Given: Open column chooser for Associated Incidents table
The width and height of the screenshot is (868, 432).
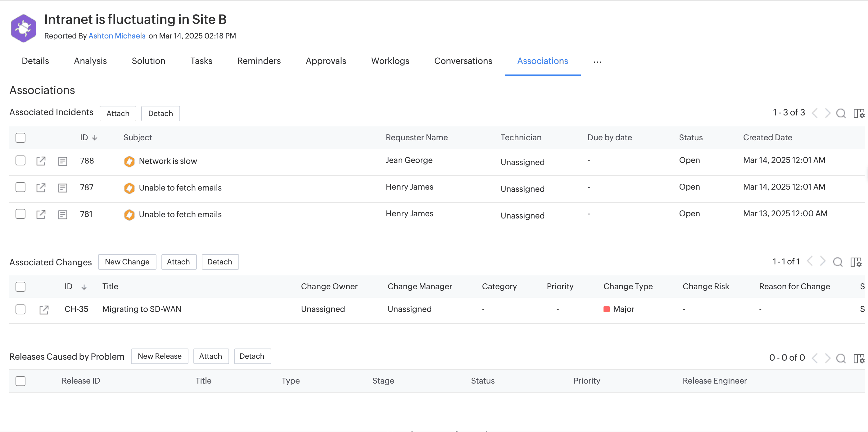Looking at the screenshot, I should tap(859, 113).
